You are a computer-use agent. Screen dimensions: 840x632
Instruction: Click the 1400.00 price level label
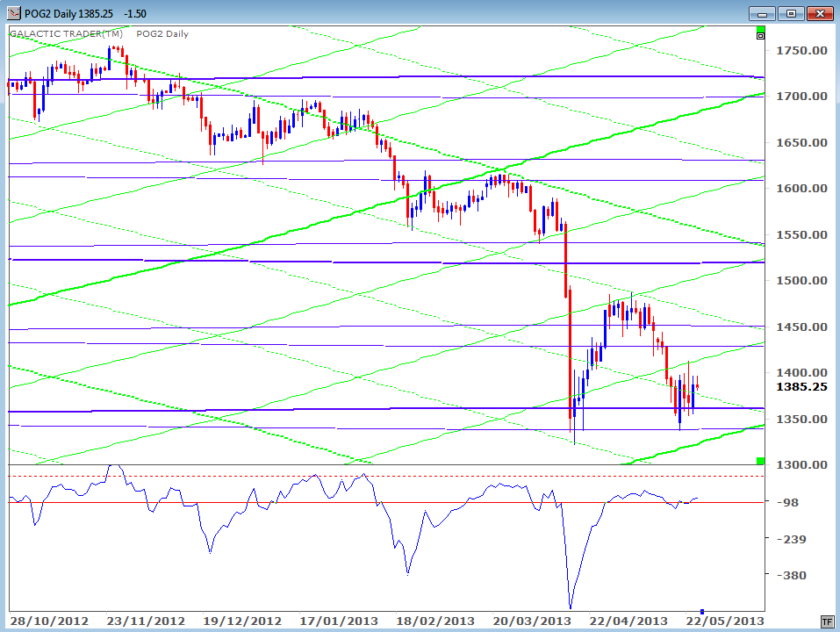[801, 372]
